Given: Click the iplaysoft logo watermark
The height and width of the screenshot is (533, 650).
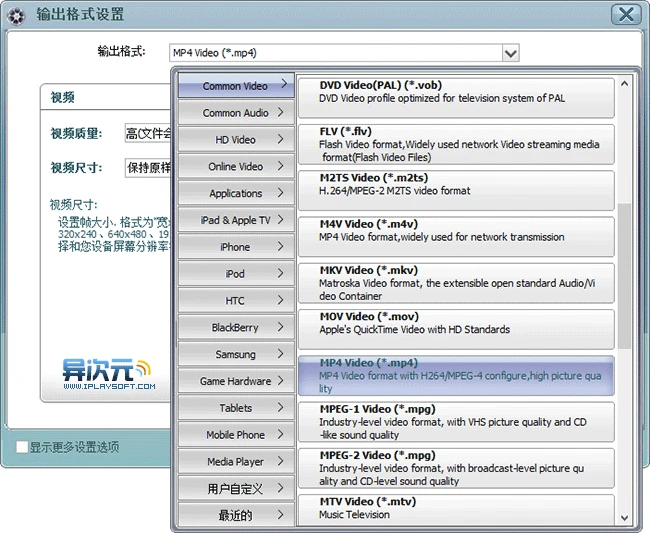Looking at the screenshot, I should pyautogui.click(x=100, y=374).
